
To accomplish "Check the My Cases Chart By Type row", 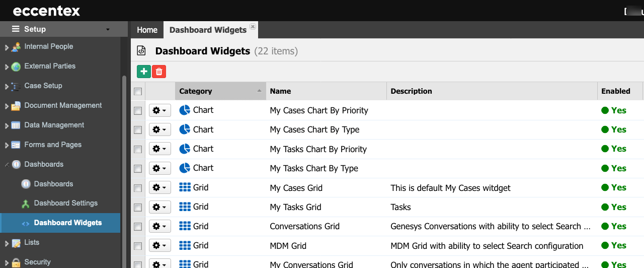I will point(138,130).
